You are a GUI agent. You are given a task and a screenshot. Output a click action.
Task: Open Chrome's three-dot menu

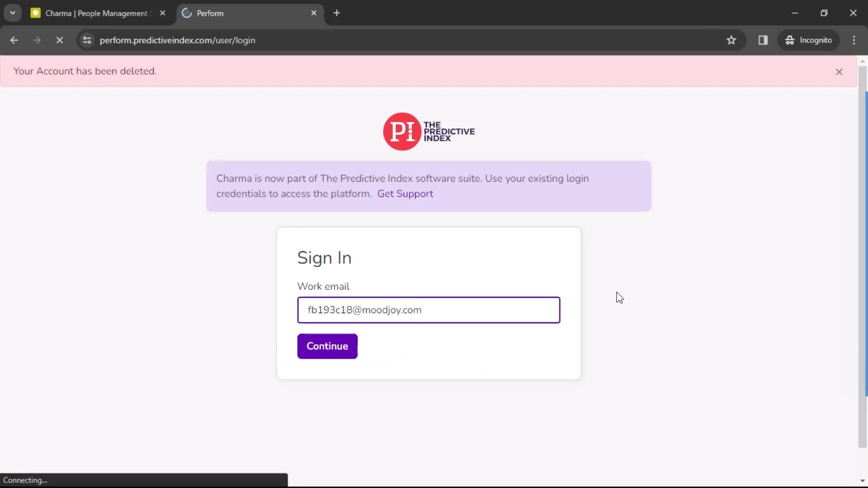[x=854, y=40]
